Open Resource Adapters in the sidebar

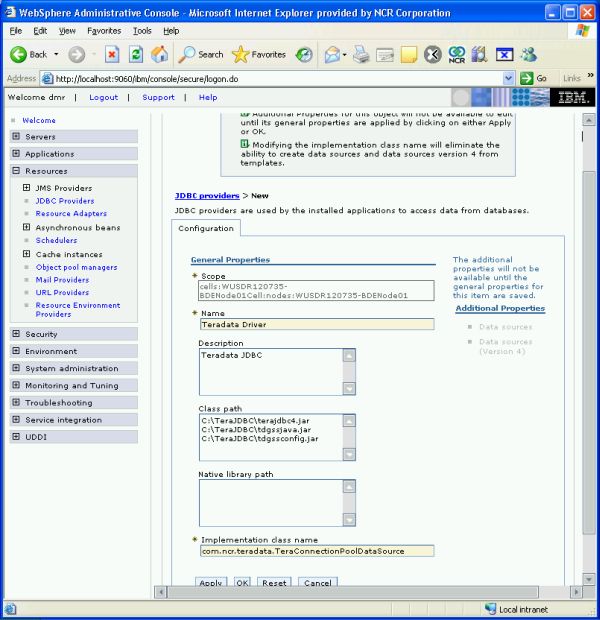point(71,214)
